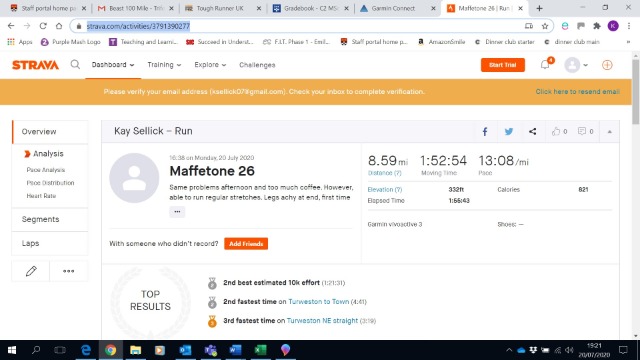Image resolution: width=640 pixels, height=360 pixels.
Task: Open Excel from the Windows taskbar
Action: click(x=260, y=350)
